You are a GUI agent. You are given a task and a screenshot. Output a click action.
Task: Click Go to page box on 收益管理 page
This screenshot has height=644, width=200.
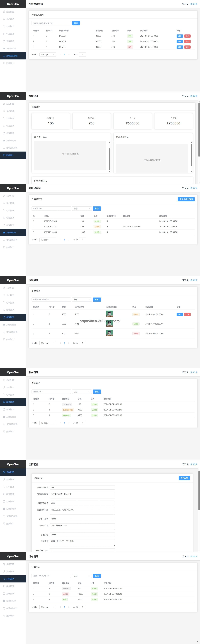(x=83, y=423)
